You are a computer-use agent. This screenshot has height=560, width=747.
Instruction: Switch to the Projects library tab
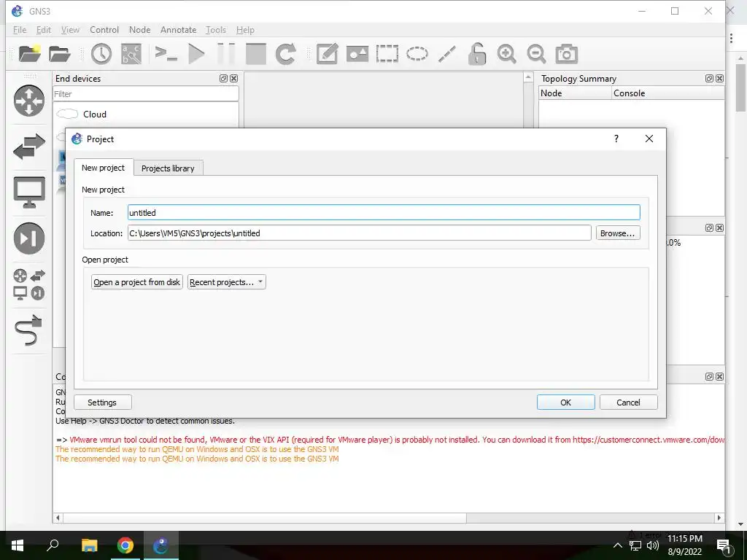coord(169,168)
